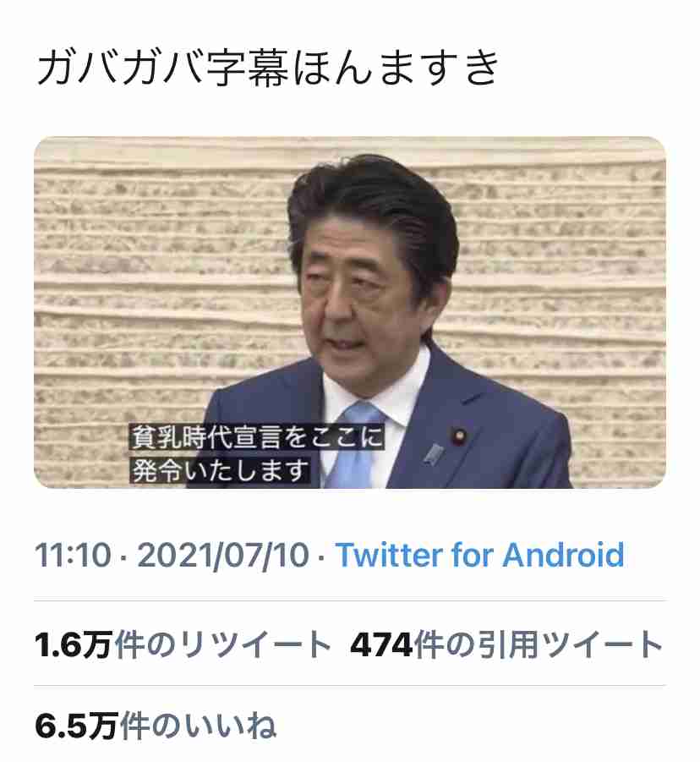
Task: Tap the red lapel pin on suit
Action: click(x=458, y=436)
